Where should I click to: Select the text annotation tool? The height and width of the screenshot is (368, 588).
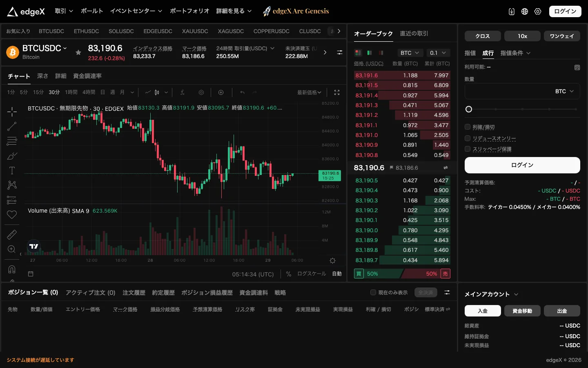tap(12, 171)
